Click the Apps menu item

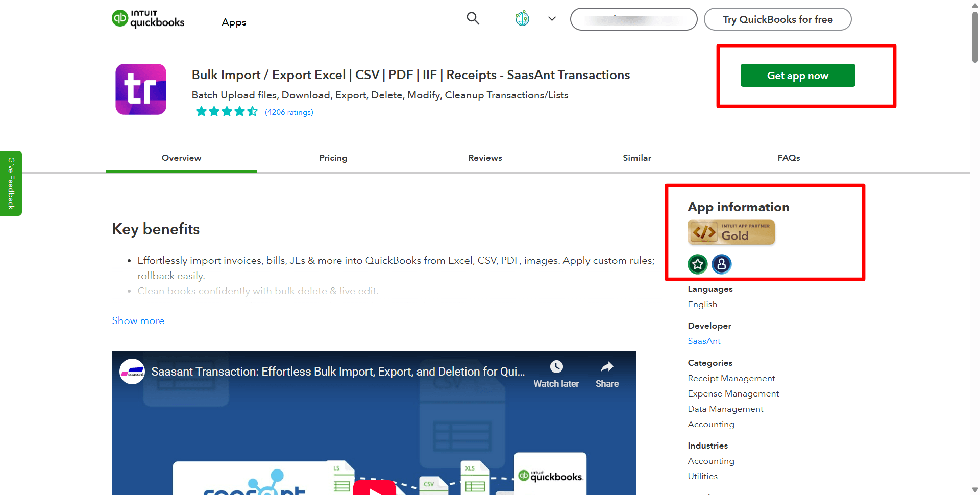point(234,22)
